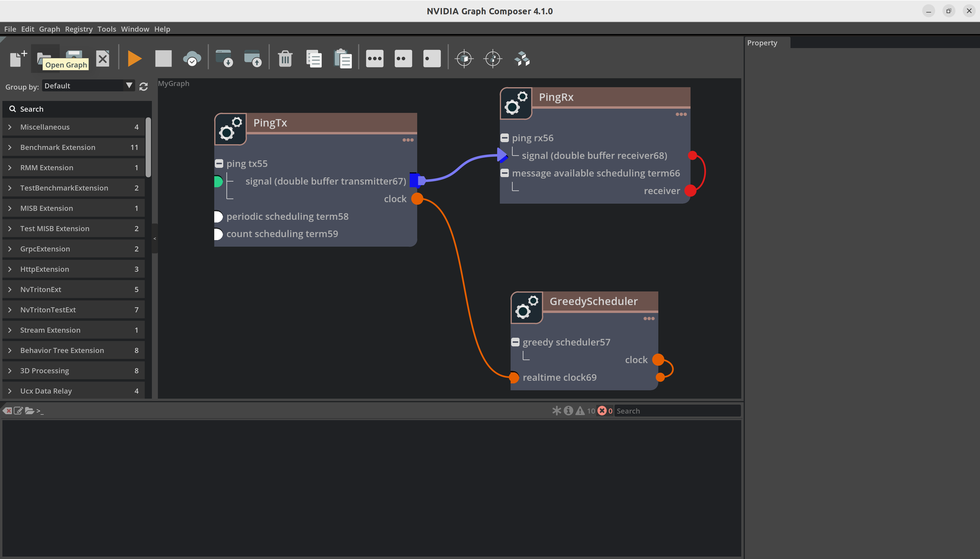Open the Group by Default dropdown
Screen dimensions: 980x559
tap(88, 86)
